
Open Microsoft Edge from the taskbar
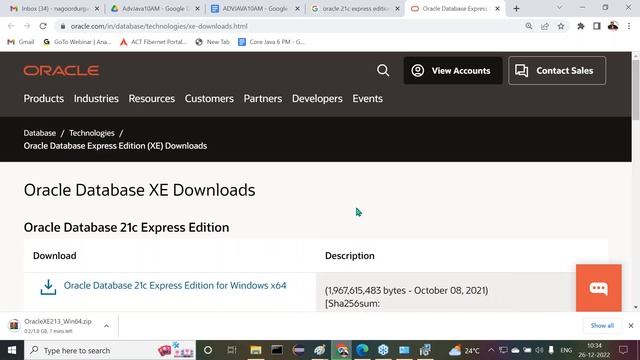[x=362, y=350]
